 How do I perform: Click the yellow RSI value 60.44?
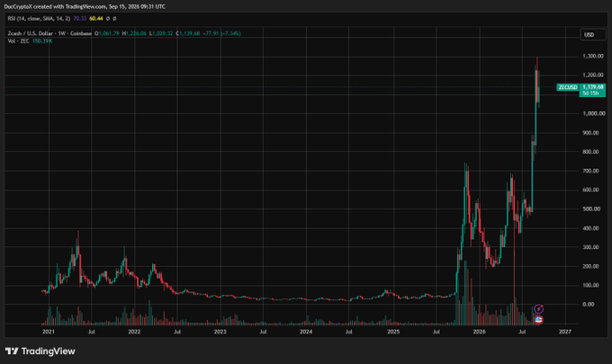click(96, 18)
